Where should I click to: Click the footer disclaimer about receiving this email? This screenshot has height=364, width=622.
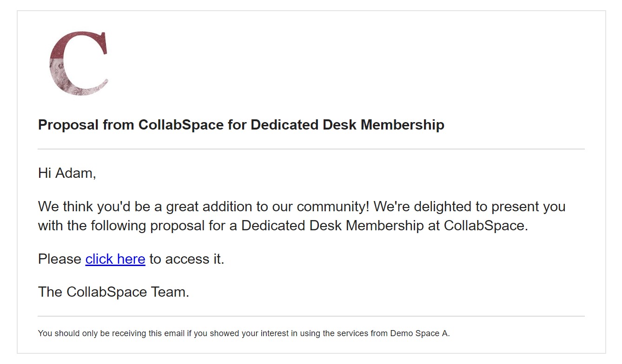(244, 333)
